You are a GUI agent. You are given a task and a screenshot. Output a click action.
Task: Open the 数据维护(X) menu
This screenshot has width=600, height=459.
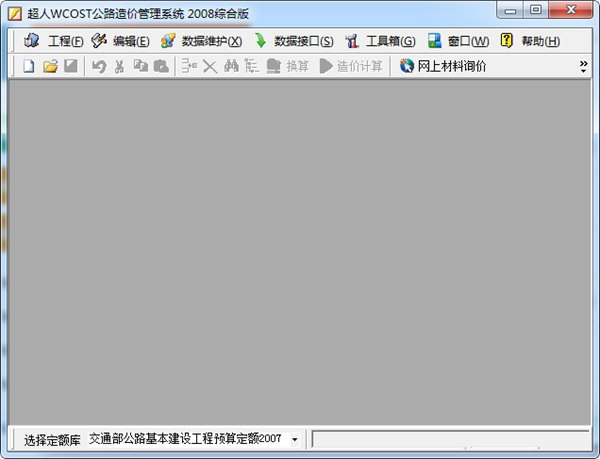click(201, 41)
